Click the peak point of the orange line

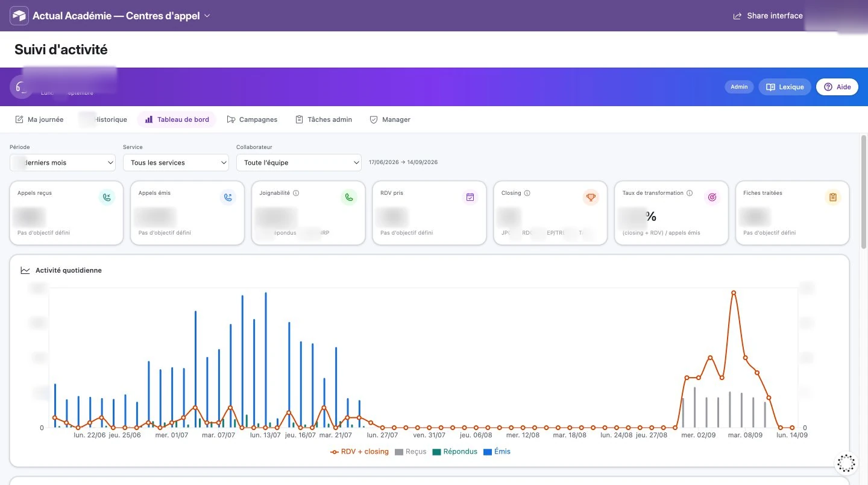(x=734, y=293)
